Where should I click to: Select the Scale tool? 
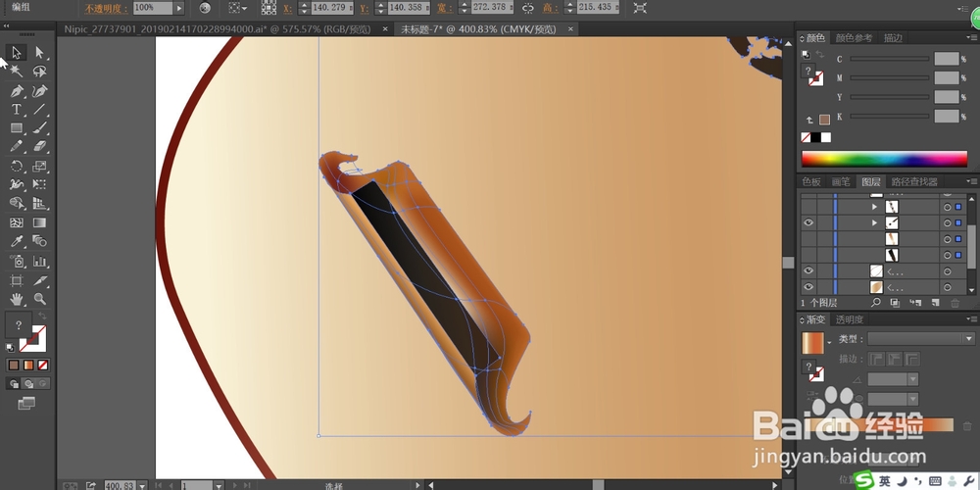tap(39, 167)
